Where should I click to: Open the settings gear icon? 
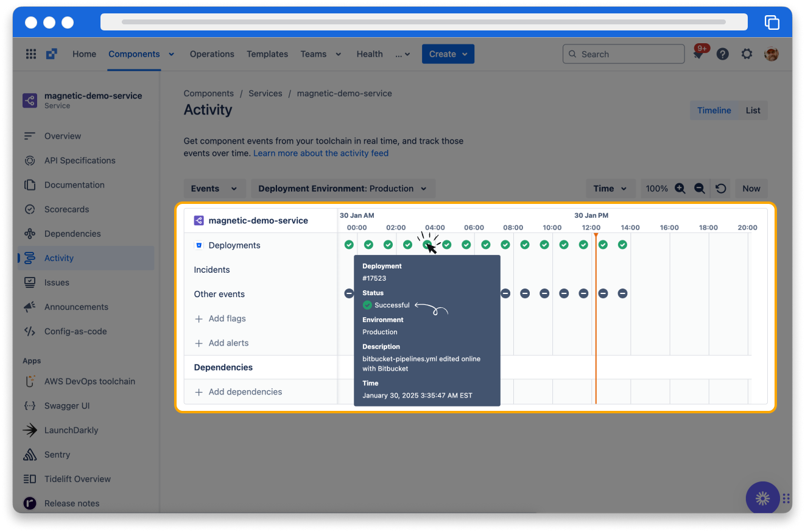click(x=747, y=54)
